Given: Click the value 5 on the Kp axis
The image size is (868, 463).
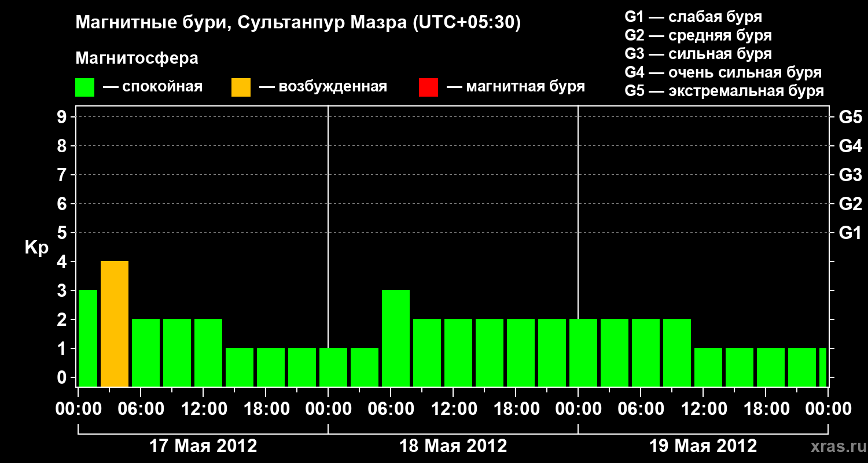Looking at the screenshot, I should point(63,233).
